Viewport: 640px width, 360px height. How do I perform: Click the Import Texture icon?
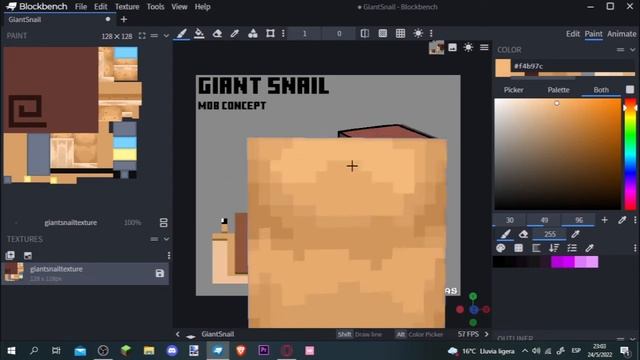pos(10,256)
